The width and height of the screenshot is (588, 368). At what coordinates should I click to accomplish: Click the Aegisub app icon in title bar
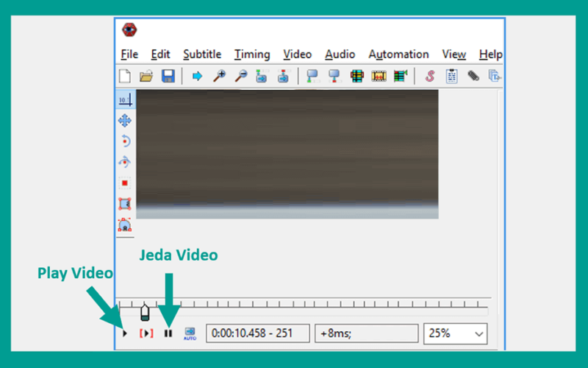pos(129,29)
